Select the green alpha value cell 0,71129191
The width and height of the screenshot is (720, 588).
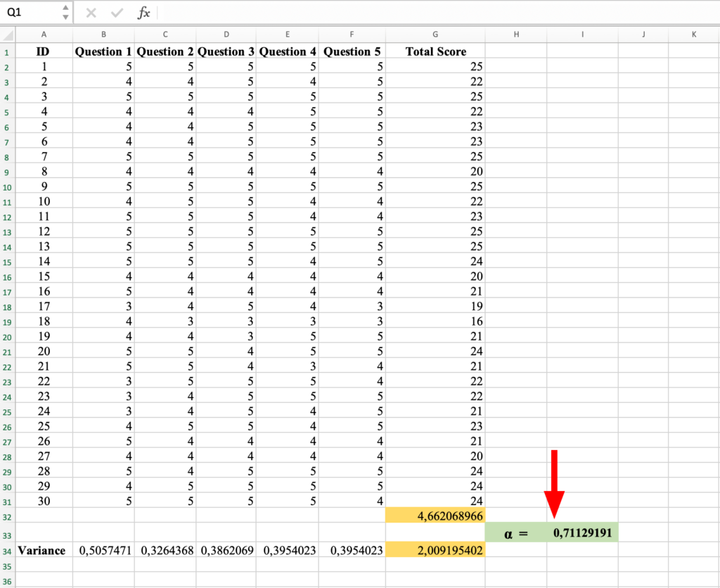click(x=581, y=532)
